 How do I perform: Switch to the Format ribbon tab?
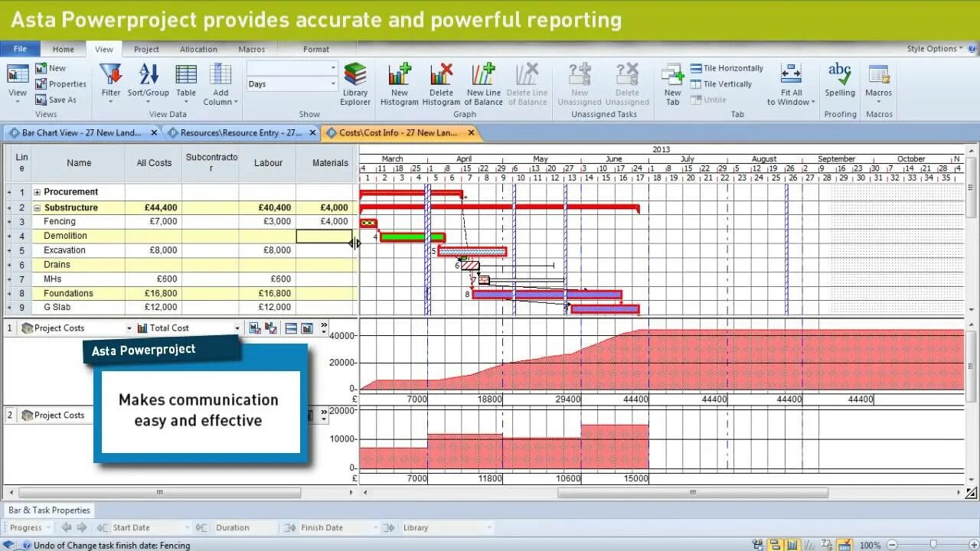click(316, 49)
